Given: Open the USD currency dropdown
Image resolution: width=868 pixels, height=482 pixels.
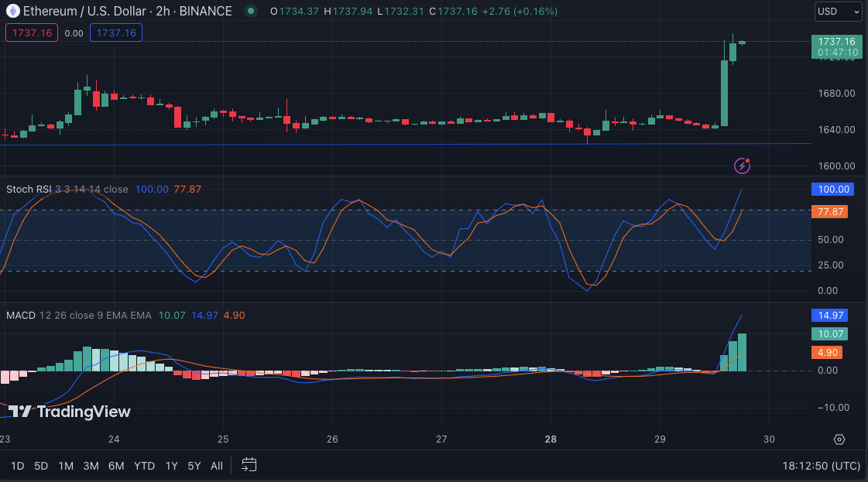Looking at the screenshot, I should click(x=838, y=12).
